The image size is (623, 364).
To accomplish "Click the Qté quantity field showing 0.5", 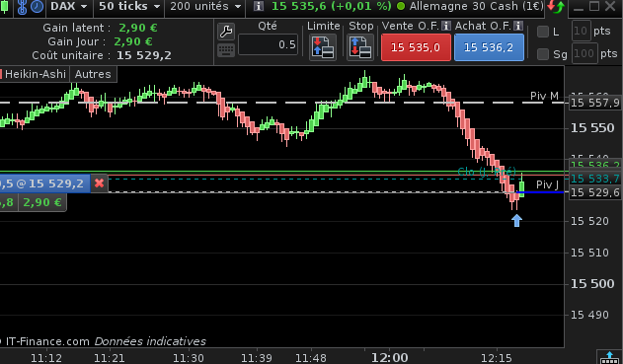I will pyautogui.click(x=269, y=44).
